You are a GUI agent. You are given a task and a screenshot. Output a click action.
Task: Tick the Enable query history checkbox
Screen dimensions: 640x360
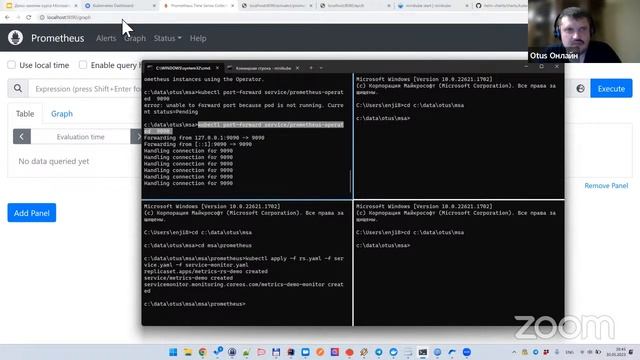click(x=83, y=65)
